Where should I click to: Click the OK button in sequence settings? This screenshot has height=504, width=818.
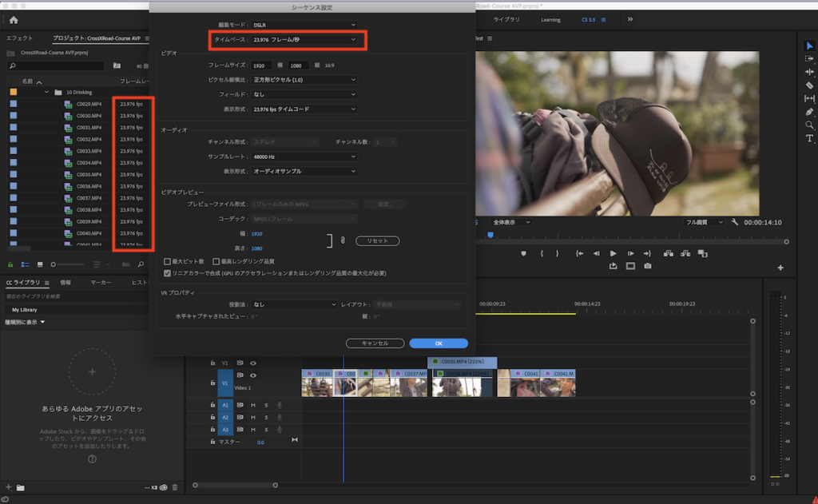[438, 343]
